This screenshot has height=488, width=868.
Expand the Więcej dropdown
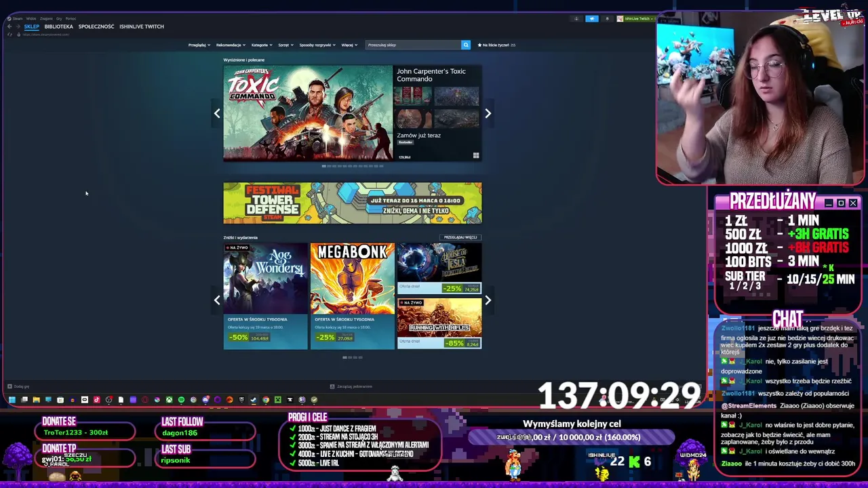point(349,45)
